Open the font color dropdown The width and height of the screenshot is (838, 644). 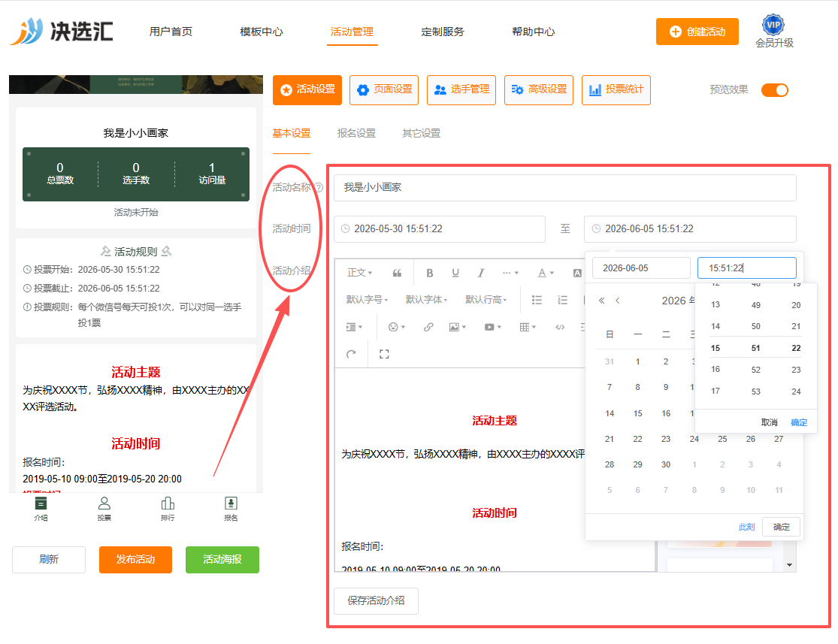pos(545,273)
